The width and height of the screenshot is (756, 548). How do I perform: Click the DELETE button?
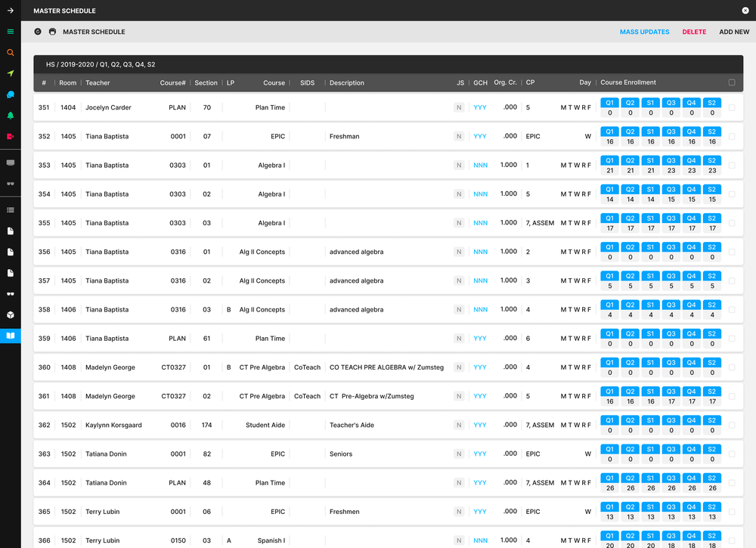[x=694, y=32]
